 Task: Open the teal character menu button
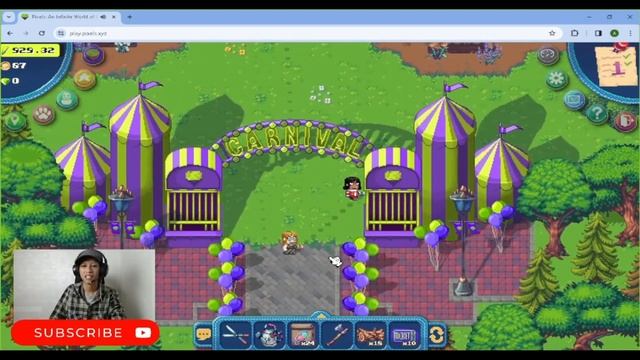(67, 100)
